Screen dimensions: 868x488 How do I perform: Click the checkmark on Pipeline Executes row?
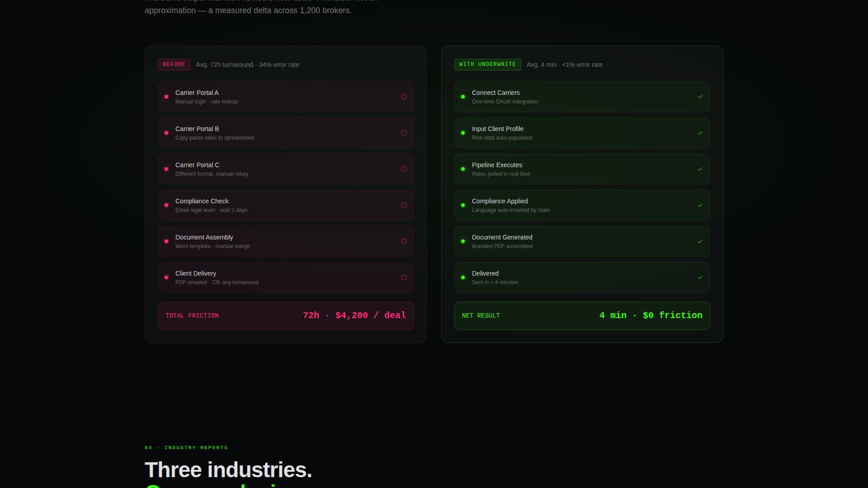click(700, 169)
